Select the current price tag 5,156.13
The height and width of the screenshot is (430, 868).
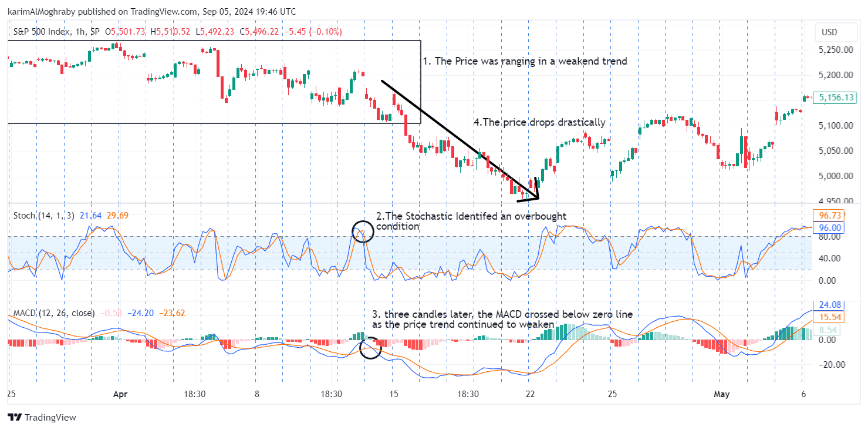pyautogui.click(x=836, y=98)
